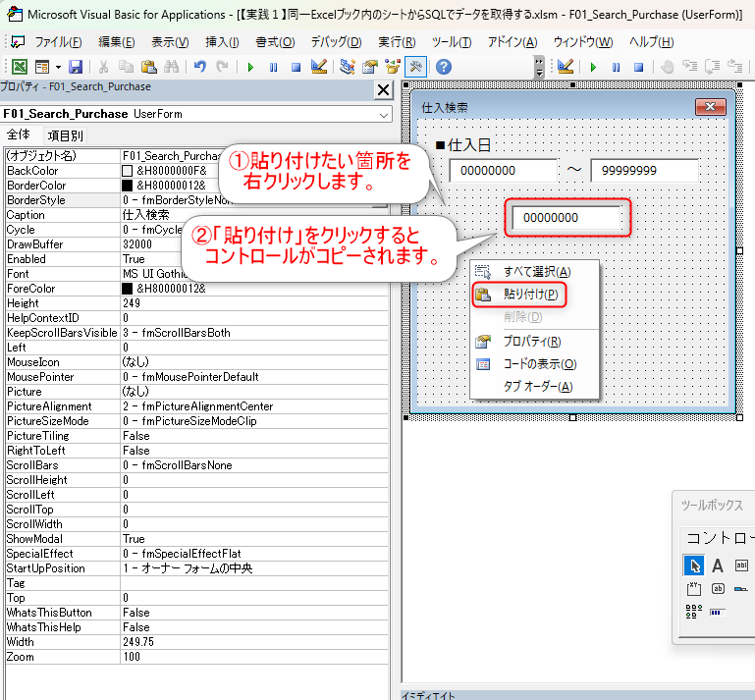This screenshot has width=755, height=700.
Task: Open the 編集(E) menu
Action: pyautogui.click(x=116, y=42)
